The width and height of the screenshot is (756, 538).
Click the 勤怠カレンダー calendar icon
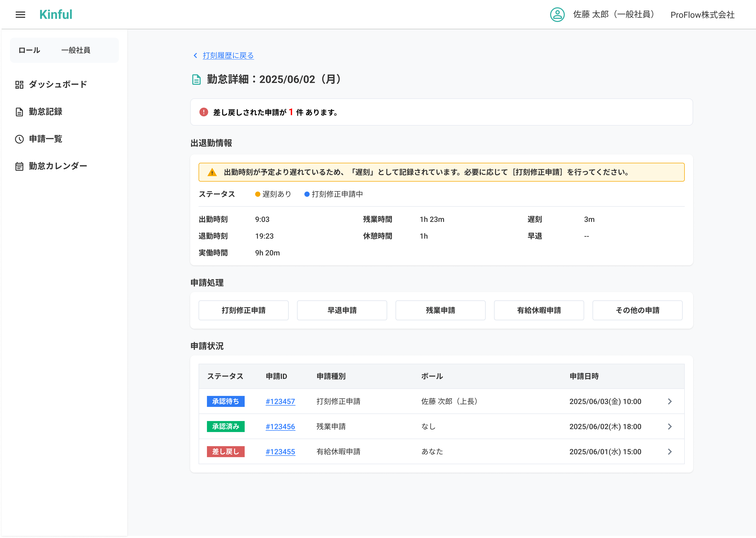point(19,166)
